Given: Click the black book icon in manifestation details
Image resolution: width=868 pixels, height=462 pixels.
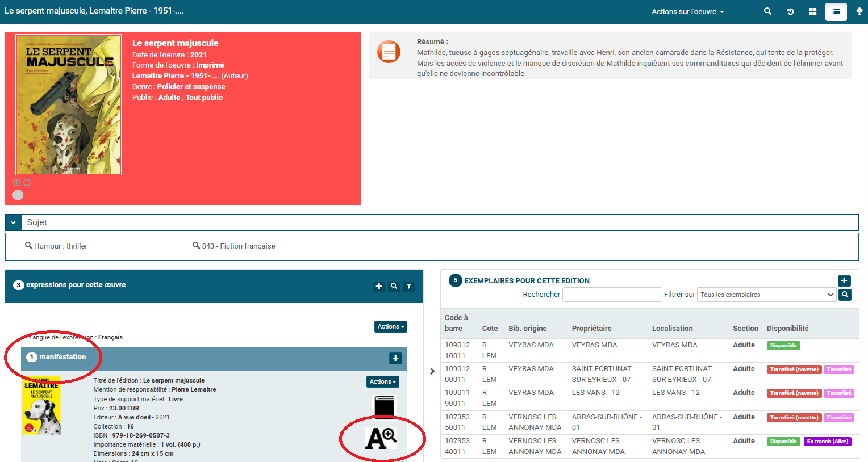Looking at the screenshot, I should [x=383, y=406].
